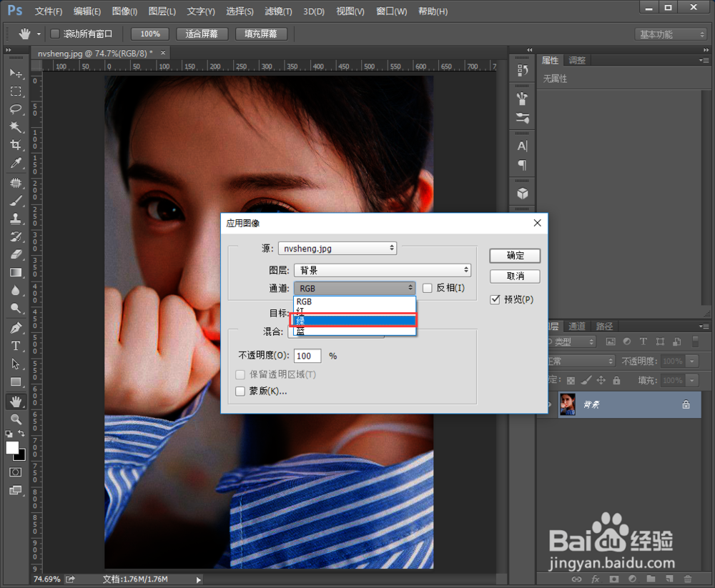Select the Lasso tool
Screen dimensions: 715x588
click(16, 109)
